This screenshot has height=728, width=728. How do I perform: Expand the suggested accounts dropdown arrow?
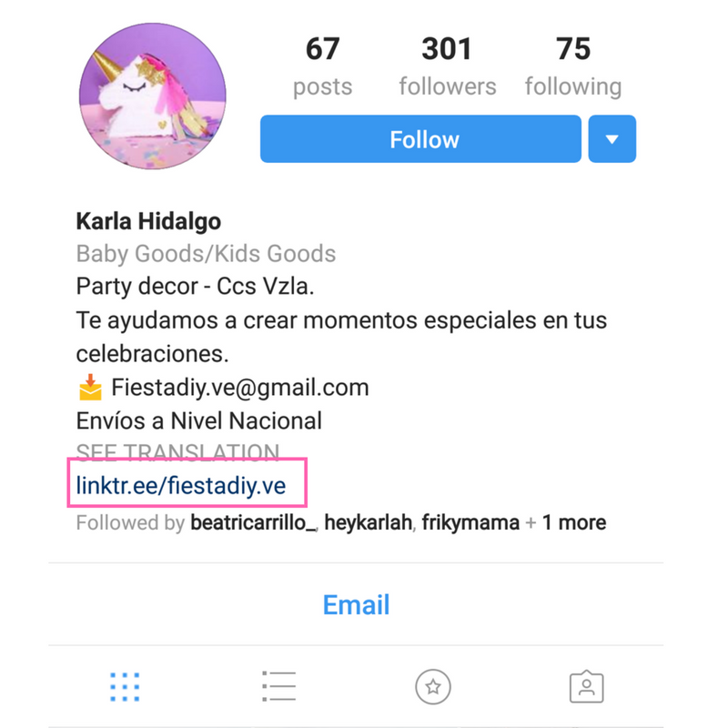pyautogui.click(x=612, y=139)
